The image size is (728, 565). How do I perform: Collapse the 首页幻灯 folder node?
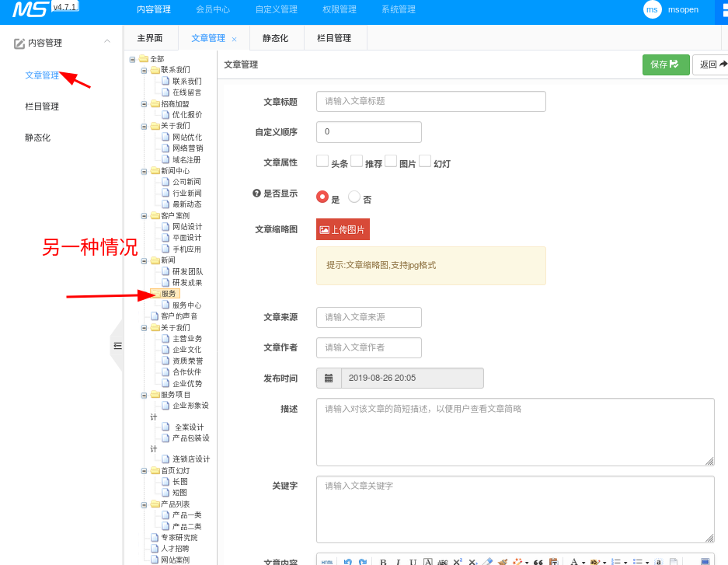pos(144,471)
